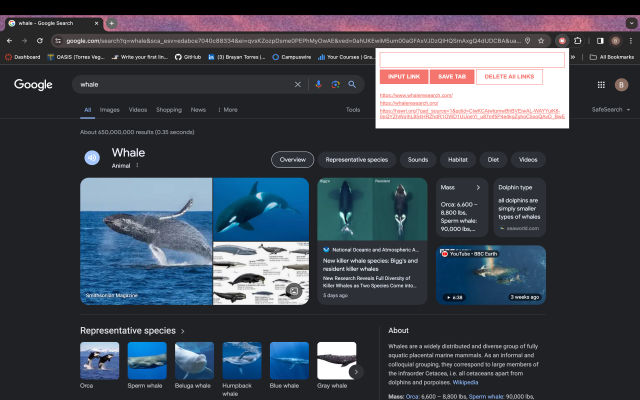The image size is (640, 400).
Task: Clear the search box with the X icon
Action: click(x=298, y=84)
